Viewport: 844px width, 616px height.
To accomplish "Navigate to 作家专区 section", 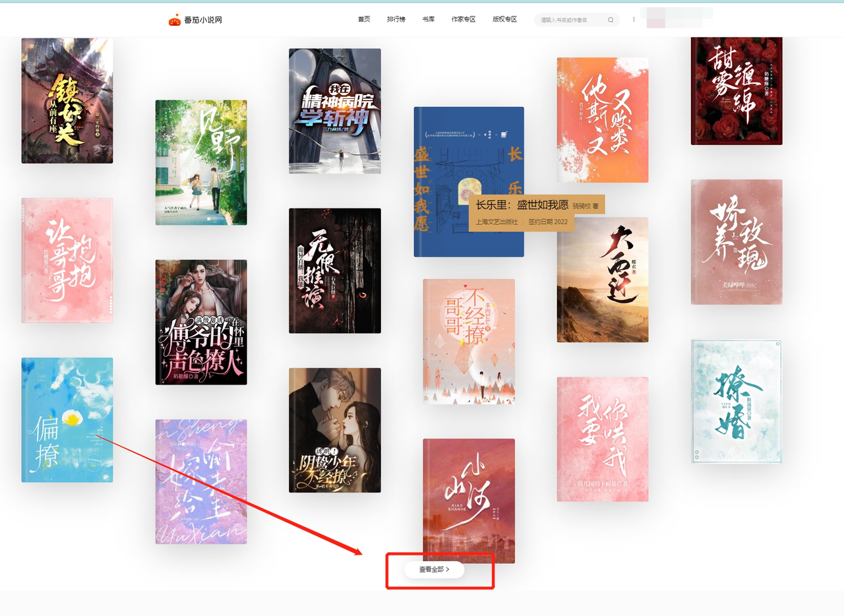I will (x=464, y=20).
